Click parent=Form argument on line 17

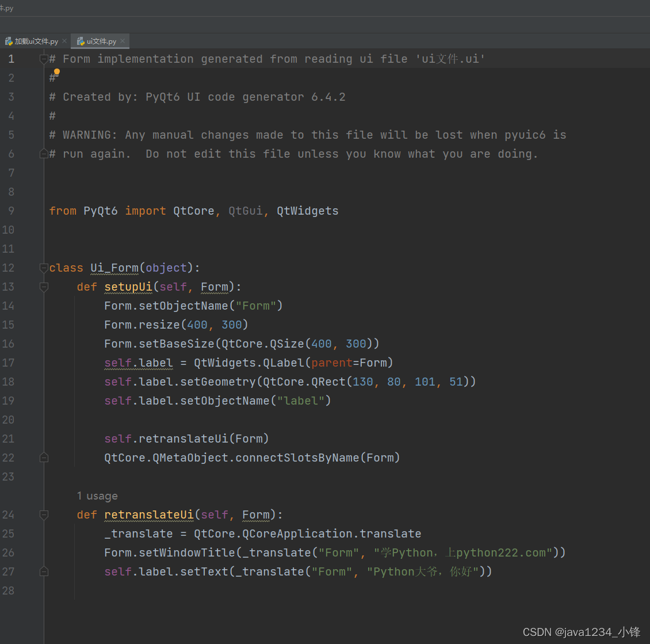click(349, 363)
